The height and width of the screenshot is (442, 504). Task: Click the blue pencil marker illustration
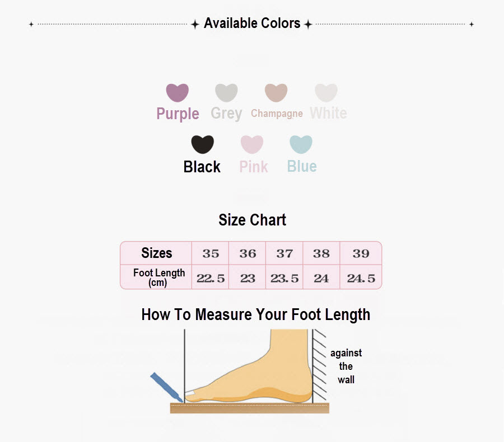[166, 387]
